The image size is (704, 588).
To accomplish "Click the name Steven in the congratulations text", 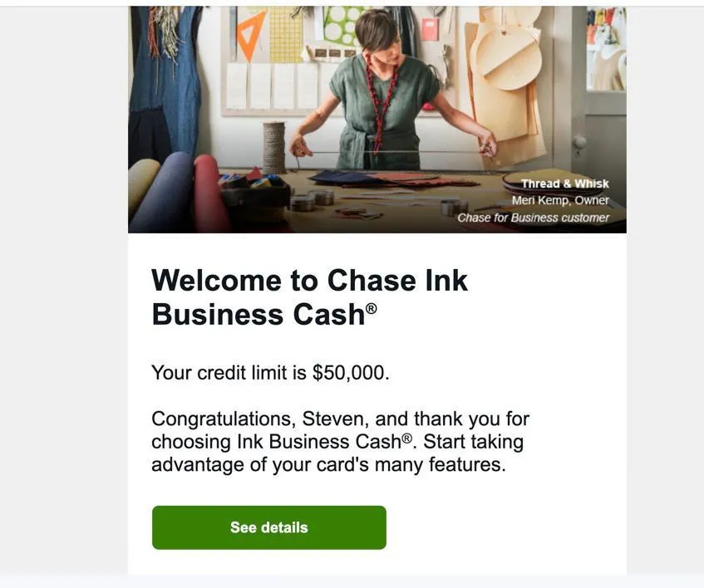I will click(x=332, y=419).
